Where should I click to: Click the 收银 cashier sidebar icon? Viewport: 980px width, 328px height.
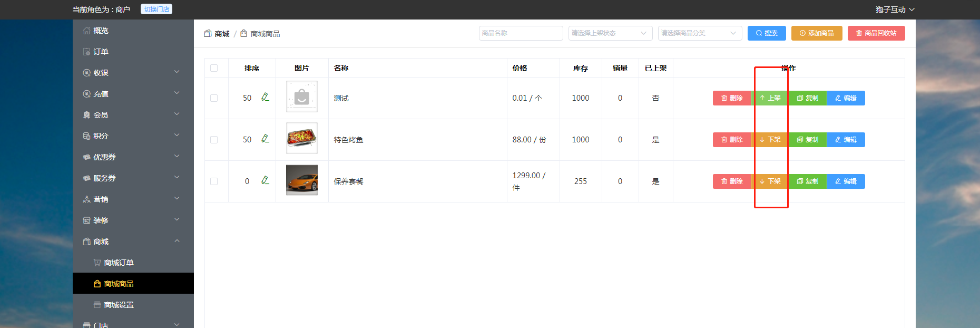click(86, 73)
